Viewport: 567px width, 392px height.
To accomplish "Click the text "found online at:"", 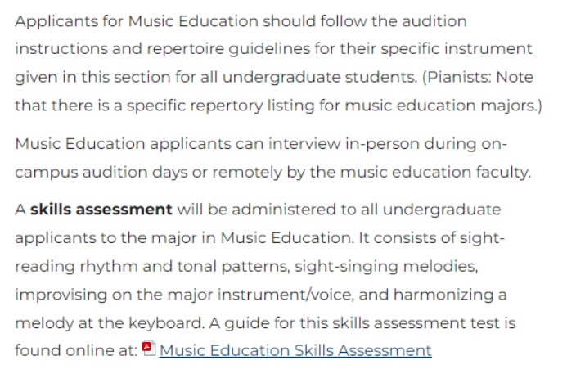I will pyautogui.click(x=74, y=351).
